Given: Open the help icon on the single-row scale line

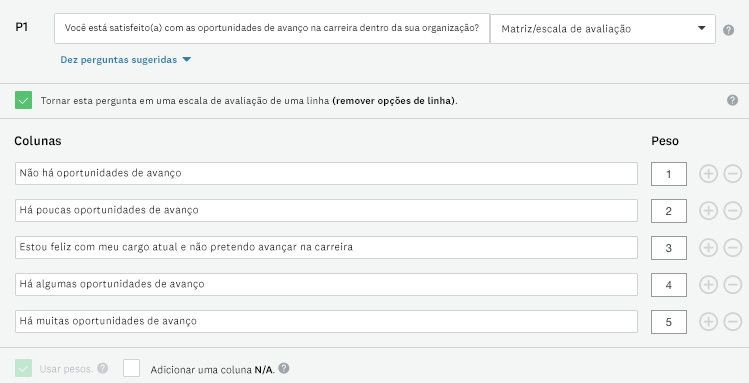Looking at the screenshot, I should (x=732, y=100).
